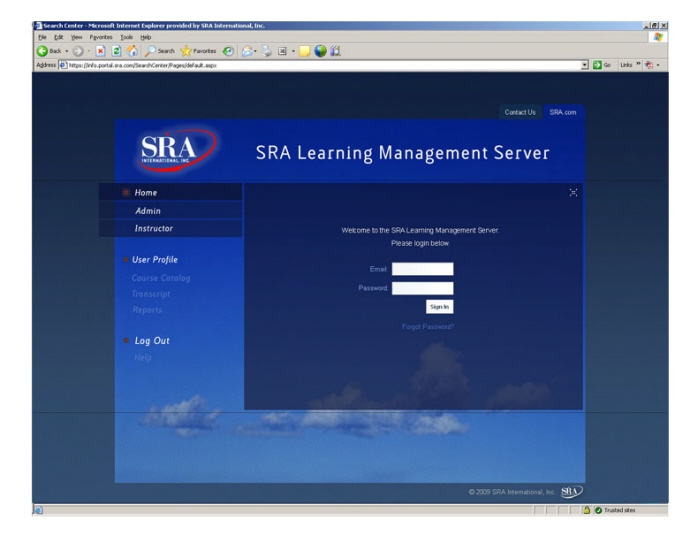The width and height of the screenshot is (700, 541).
Task: Go back with the green Back arrow
Action: coord(49,51)
